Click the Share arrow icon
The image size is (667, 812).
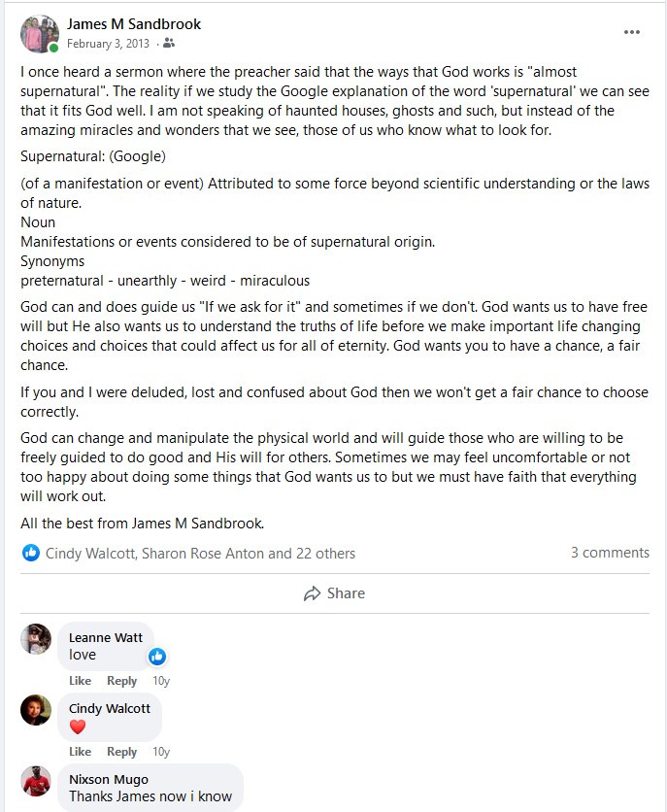tap(312, 593)
